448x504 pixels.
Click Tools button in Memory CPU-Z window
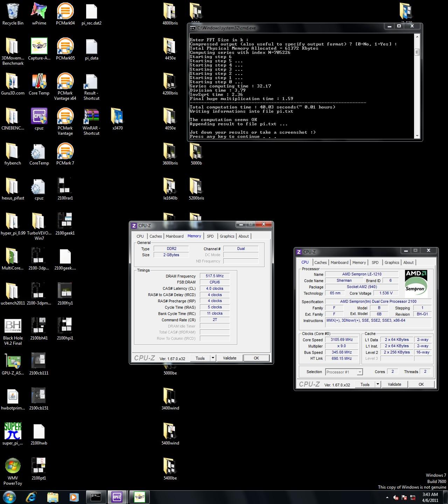200,358
